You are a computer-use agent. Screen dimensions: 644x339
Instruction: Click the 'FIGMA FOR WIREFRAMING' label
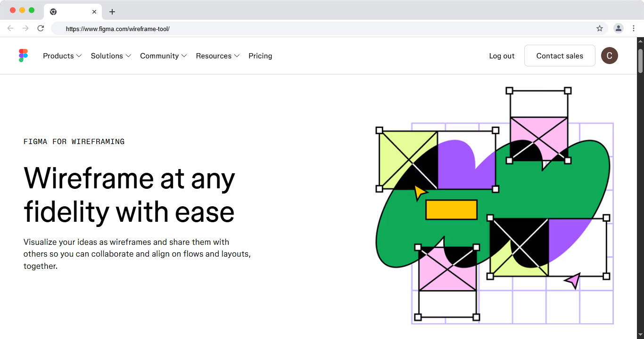[74, 141]
